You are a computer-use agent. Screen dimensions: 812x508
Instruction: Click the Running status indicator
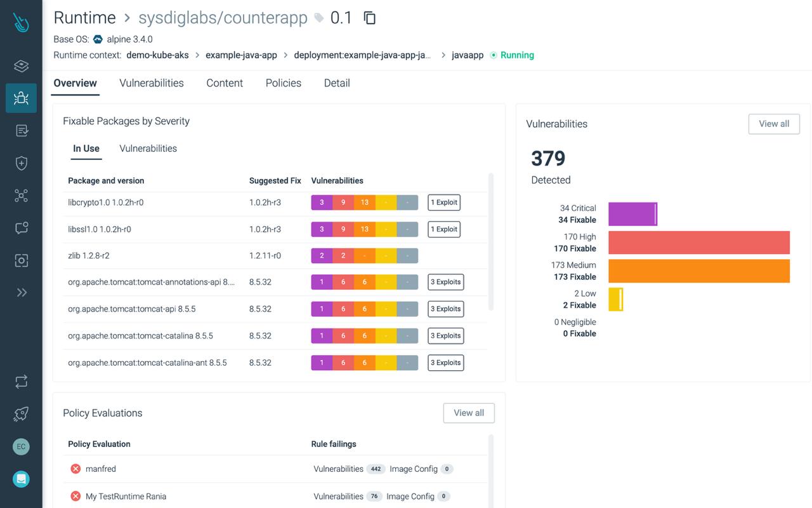(x=515, y=55)
